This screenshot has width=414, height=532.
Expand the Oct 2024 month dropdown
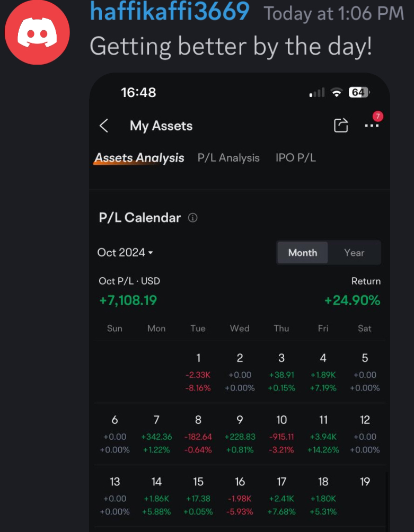125,252
